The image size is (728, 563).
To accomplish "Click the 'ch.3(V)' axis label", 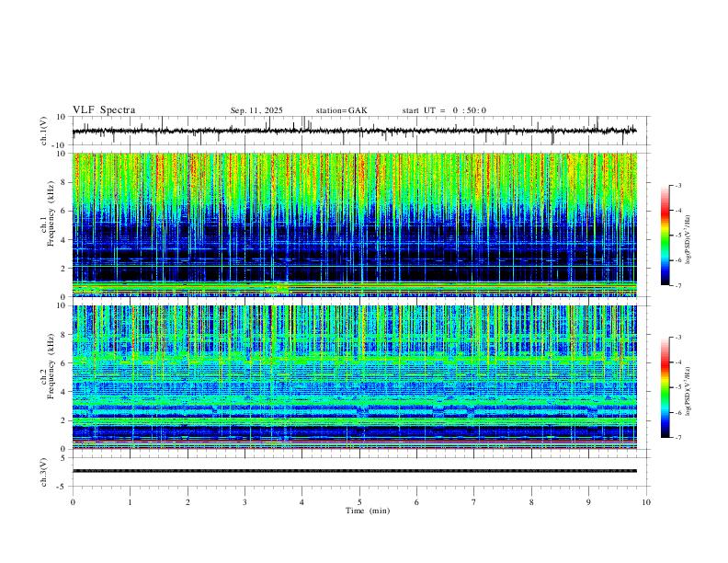I will [43, 472].
